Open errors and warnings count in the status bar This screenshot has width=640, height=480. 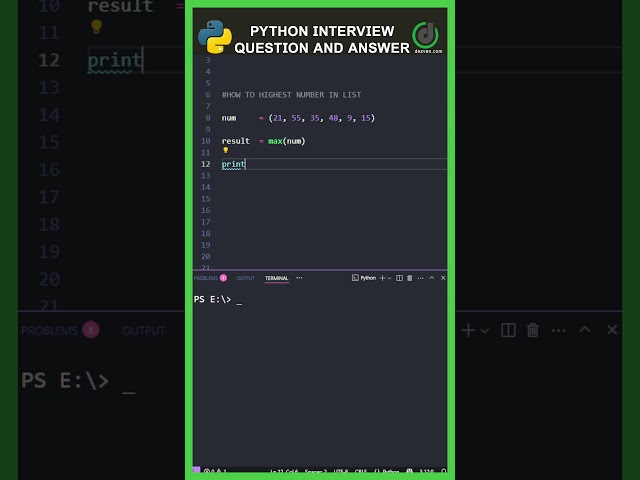click(215, 471)
